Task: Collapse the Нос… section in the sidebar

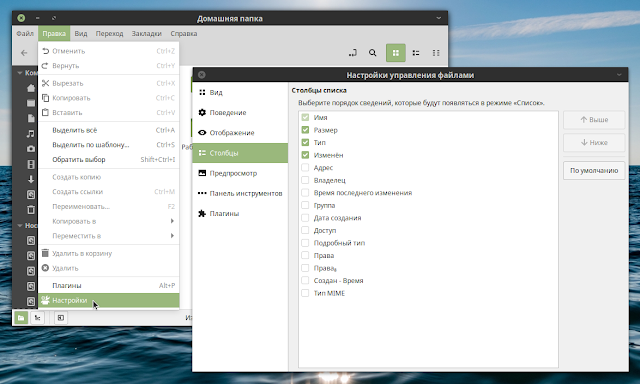Action: (x=20, y=225)
